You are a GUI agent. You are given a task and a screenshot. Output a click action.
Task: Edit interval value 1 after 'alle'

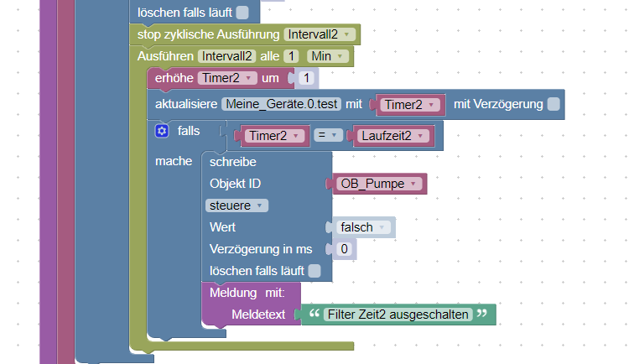tap(291, 56)
